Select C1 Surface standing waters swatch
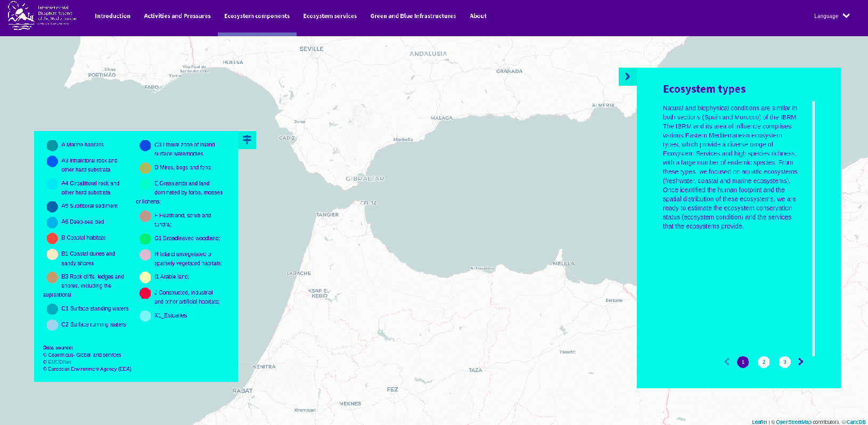868x425 pixels. [52, 309]
